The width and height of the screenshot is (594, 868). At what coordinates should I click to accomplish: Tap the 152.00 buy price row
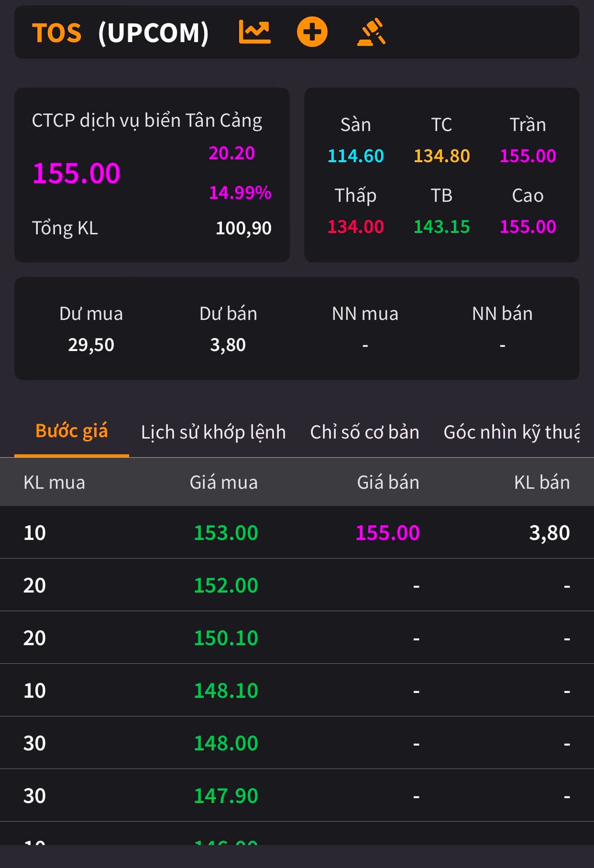point(226,585)
